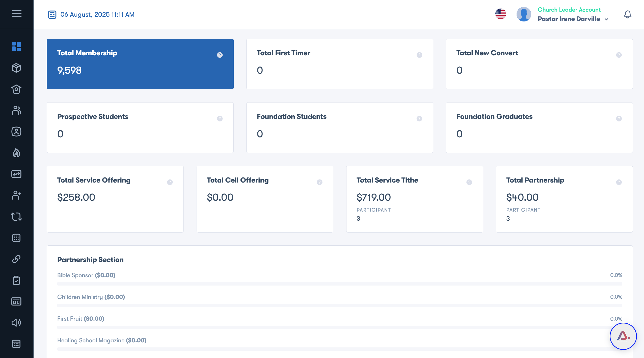Open the flame icon in sidebar
This screenshot has width=644, height=358.
pyautogui.click(x=16, y=153)
